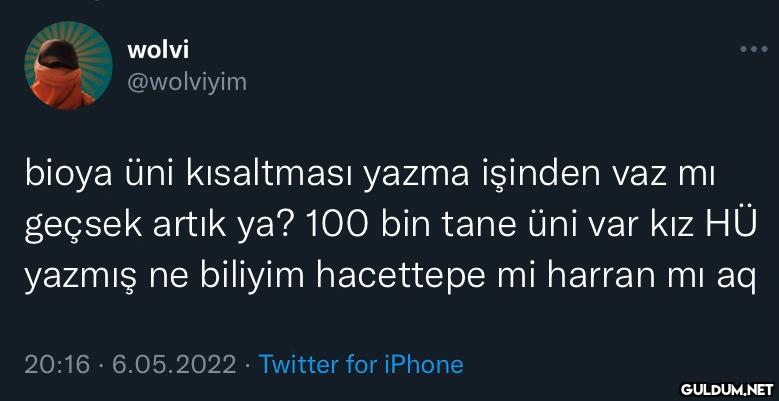Click wolvi's profile avatar picture
The width and height of the screenshot is (779, 401).
click(x=67, y=65)
